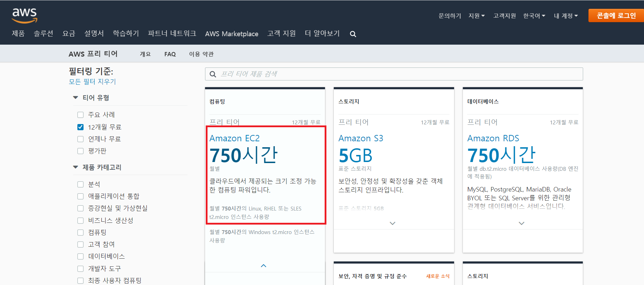The image size is (644, 285).
Task: Open the Amazon S3 product link
Action: [x=361, y=138]
